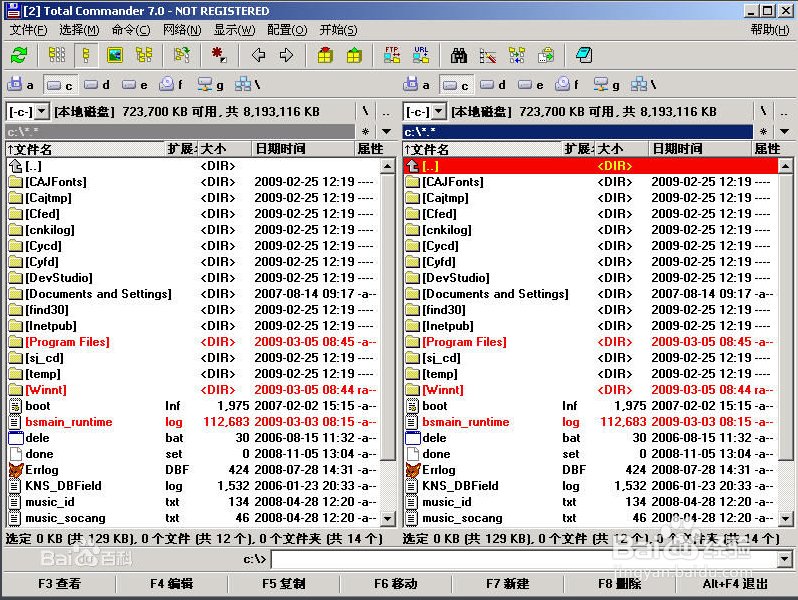Open the Notepad icon in toolbar
798x600 pixels.
(x=584, y=55)
